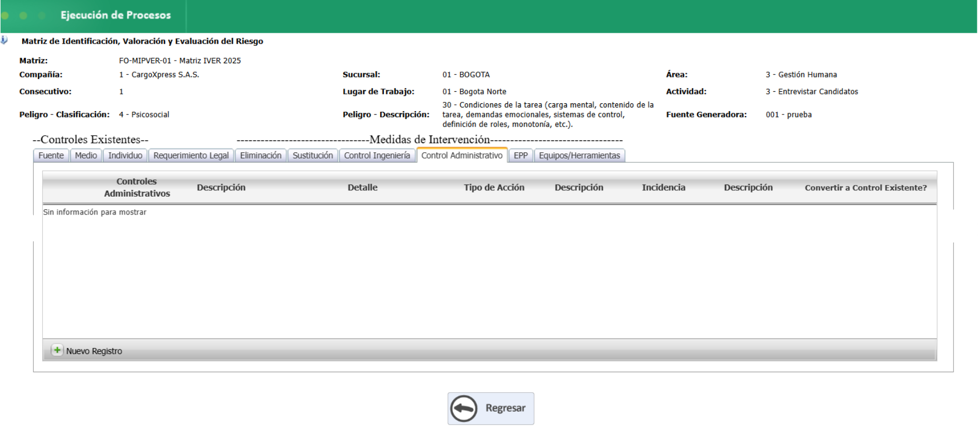
Task: Click the '001 - prueba' fuente generadora value
Action: (x=789, y=114)
